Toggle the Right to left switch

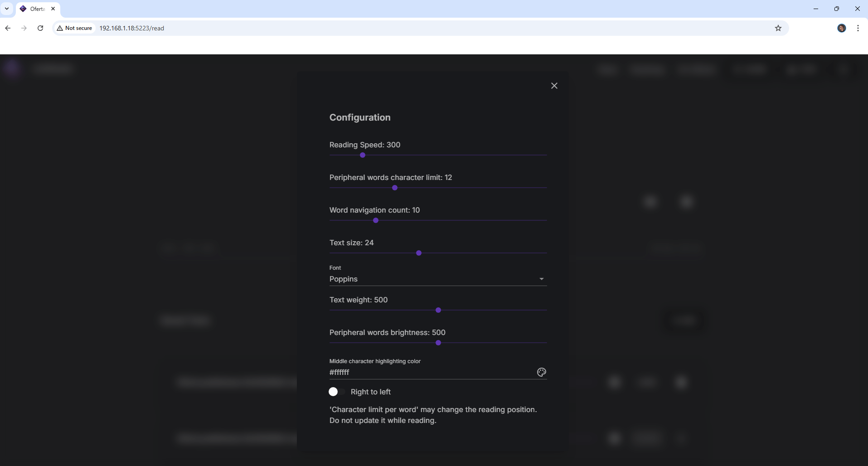pos(336,392)
